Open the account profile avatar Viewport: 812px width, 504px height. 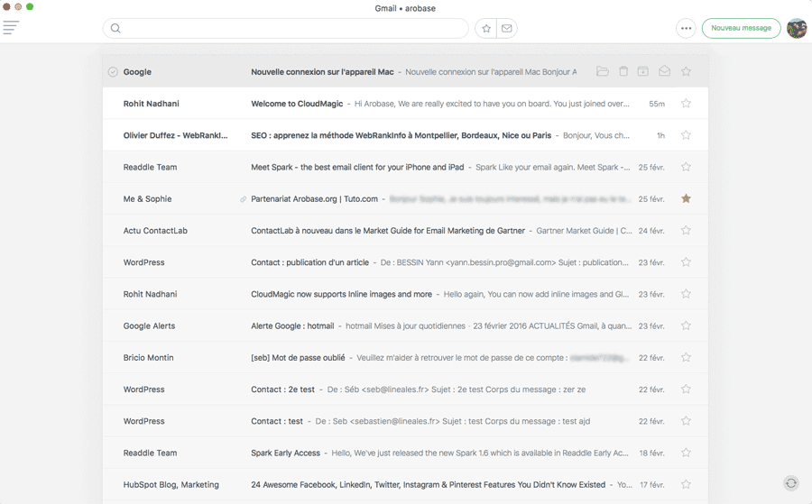(x=797, y=29)
